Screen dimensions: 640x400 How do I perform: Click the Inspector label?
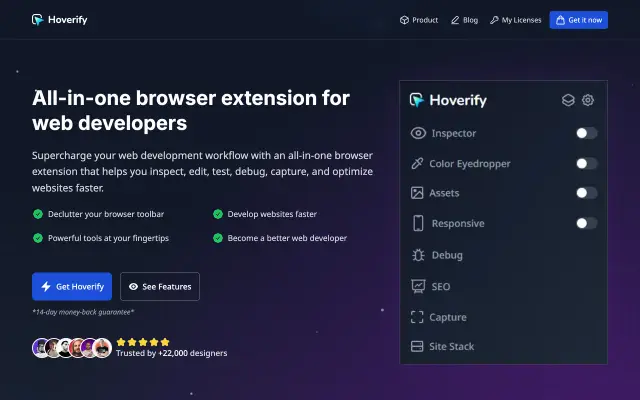point(454,133)
